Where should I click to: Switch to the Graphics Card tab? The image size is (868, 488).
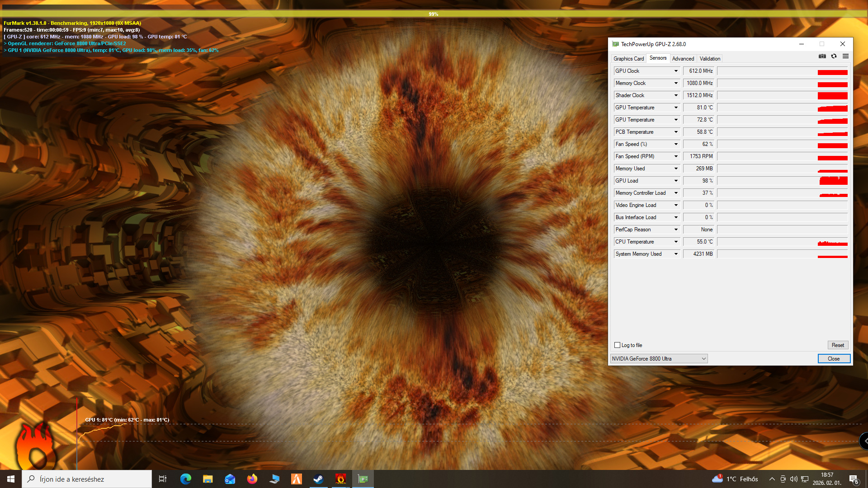[x=628, y=59]
